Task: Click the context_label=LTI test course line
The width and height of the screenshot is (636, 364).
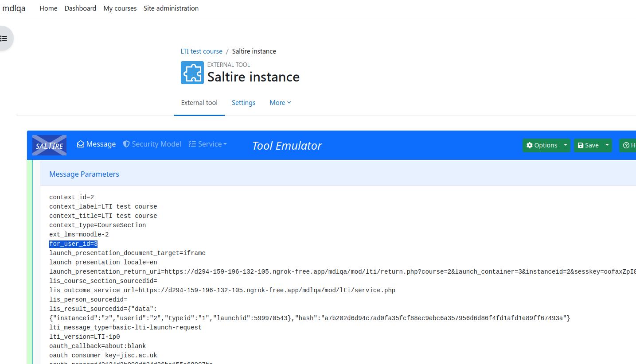Action: coord(103,207)
